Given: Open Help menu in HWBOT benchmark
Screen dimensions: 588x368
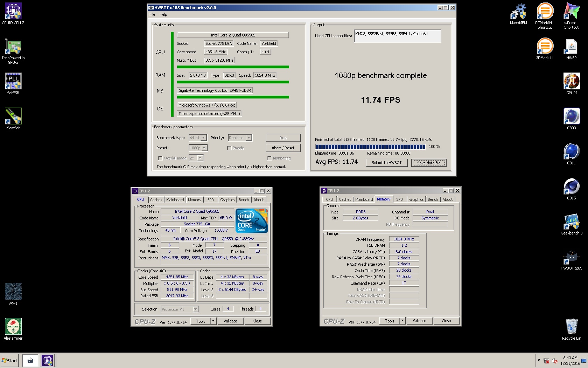Looking at the screenshot, I should 163,14.
